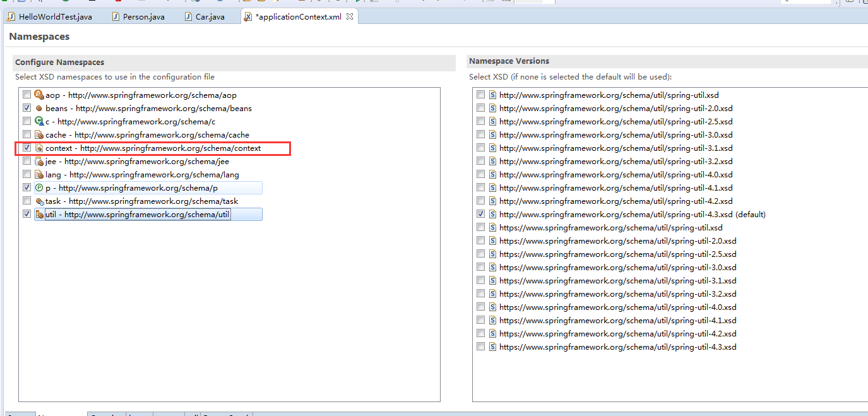The image size is (868, 416).
Task: Tick the jee namespace checkbox
Action: click(27, 162)
